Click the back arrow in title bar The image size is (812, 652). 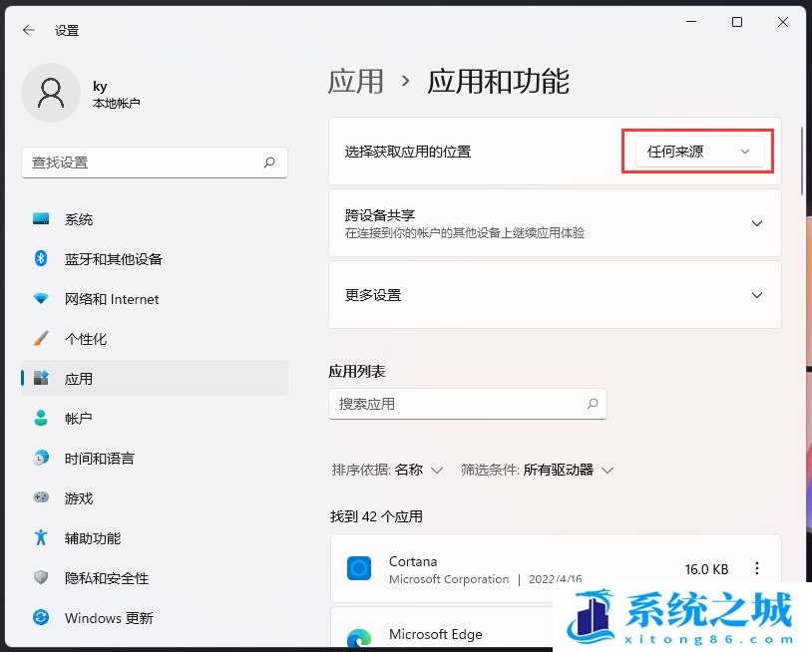pos(29,30)
